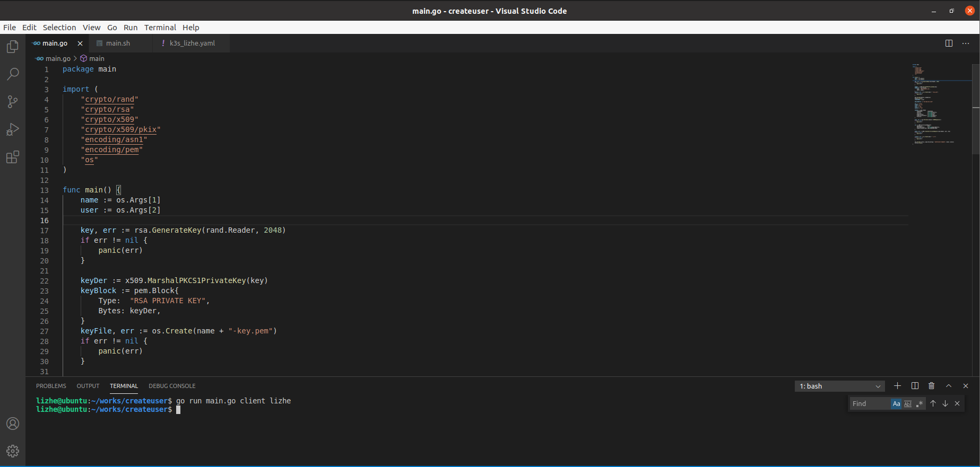Open the Go menu

[112, 28]
